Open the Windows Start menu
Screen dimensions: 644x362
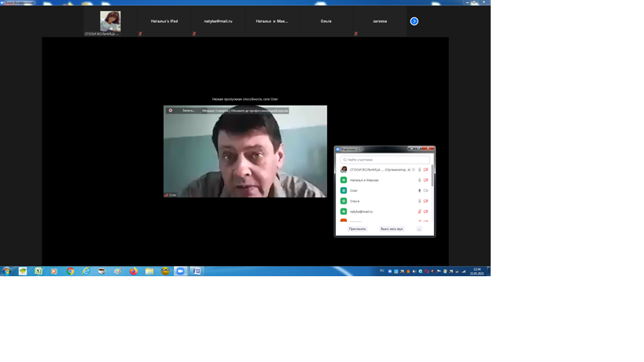point(7,271)
